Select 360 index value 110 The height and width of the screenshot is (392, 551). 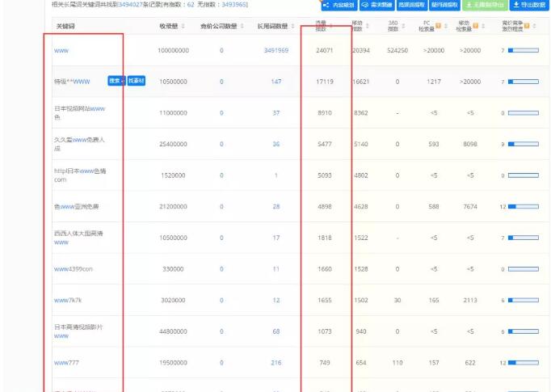coord(397,362)
